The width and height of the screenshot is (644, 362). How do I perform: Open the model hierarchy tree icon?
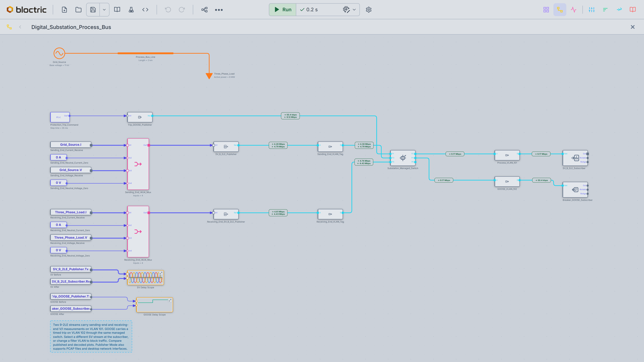click(204, 10)
